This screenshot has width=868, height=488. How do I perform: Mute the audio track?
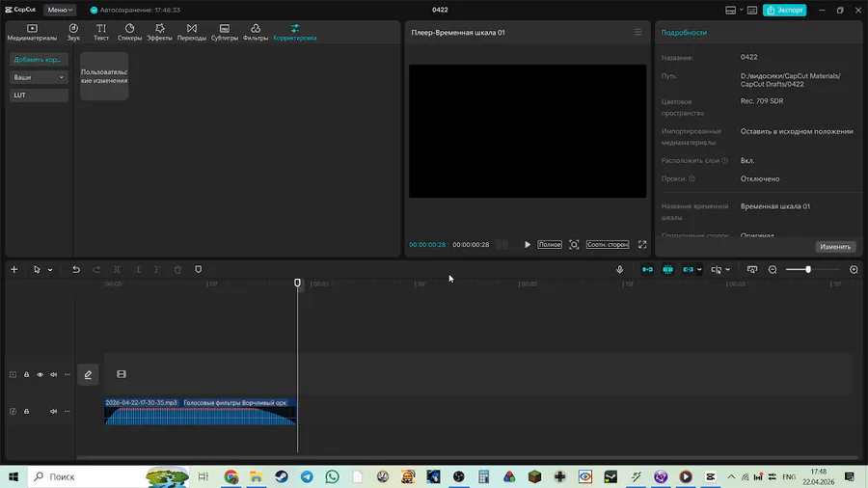[54, 411]
